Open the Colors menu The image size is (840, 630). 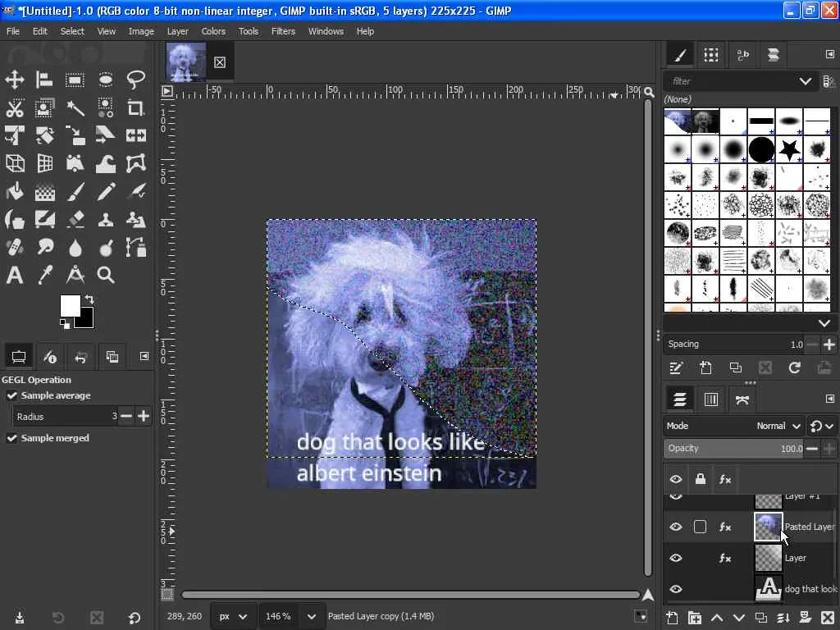click(x=213, y=31)
